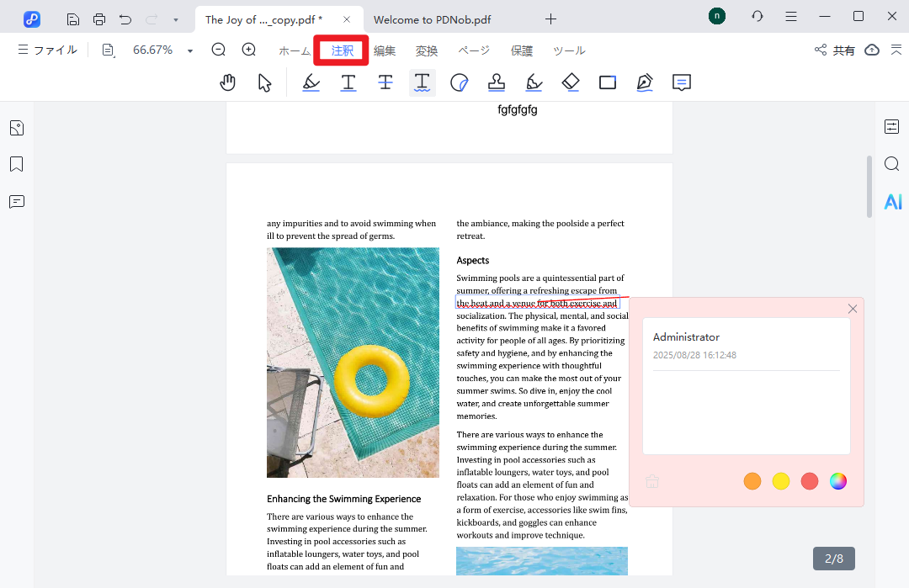This screenshot has width=909, height=588.
Task: Select the Highlight text tool
Action: tap(311, 82)
